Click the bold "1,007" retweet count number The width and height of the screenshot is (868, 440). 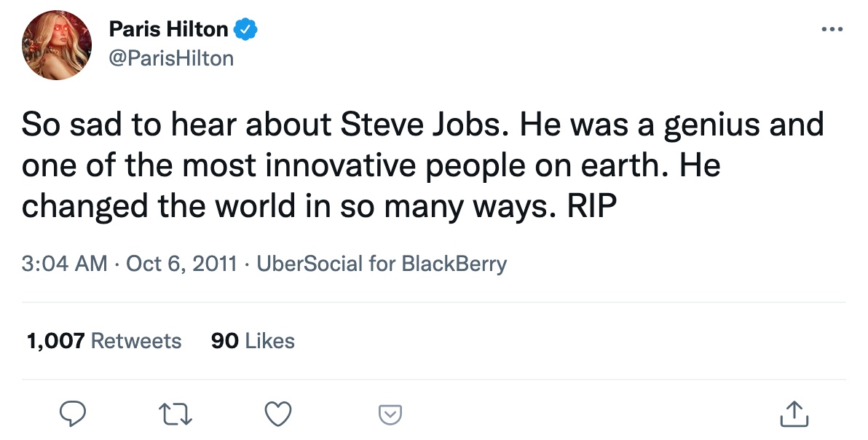pyautogui.click(x=55, y=341)
